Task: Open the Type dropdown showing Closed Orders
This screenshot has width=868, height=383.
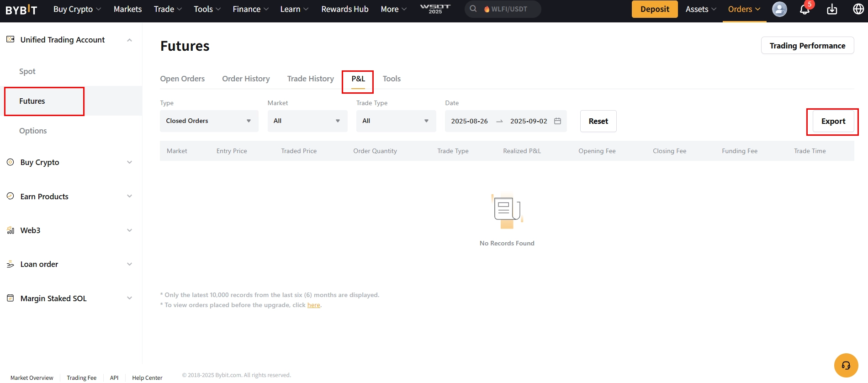Action: coord(209,121)
